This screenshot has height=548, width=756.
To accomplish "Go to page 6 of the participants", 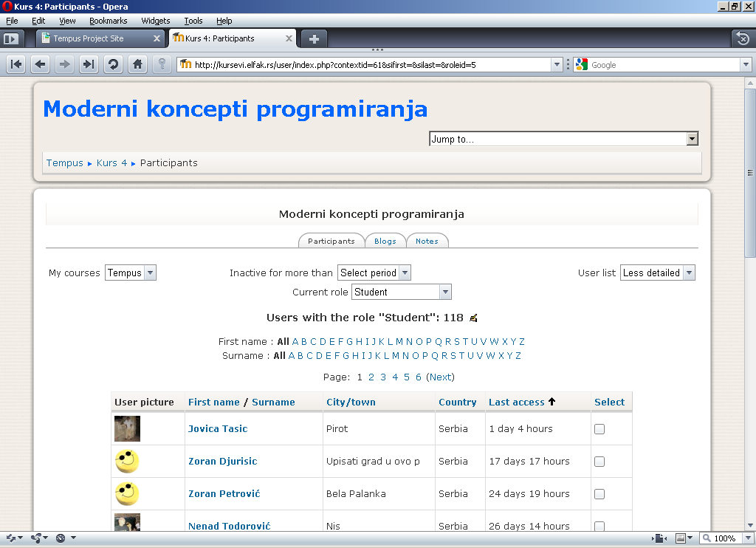I will (419, 377).
